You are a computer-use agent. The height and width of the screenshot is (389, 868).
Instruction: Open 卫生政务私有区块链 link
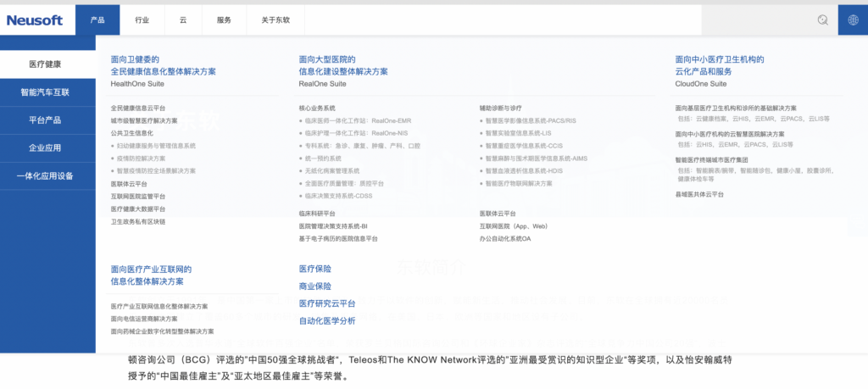click(138, 222)
